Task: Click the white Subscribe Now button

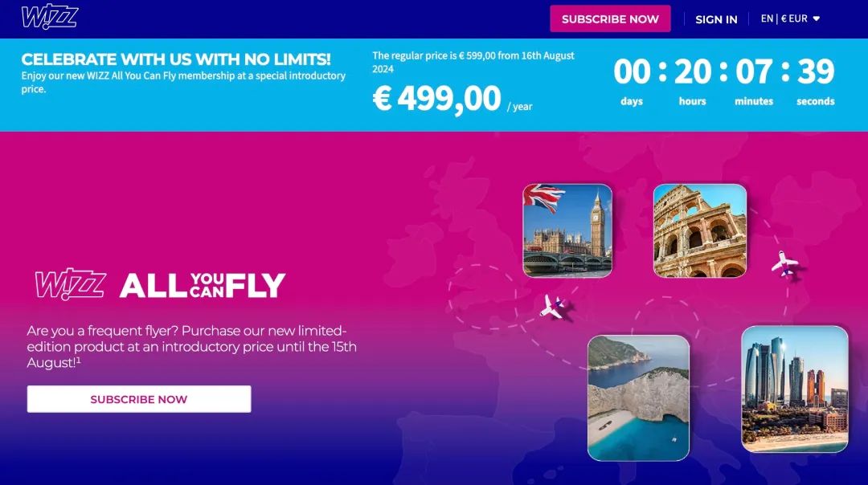Action: 139,399
